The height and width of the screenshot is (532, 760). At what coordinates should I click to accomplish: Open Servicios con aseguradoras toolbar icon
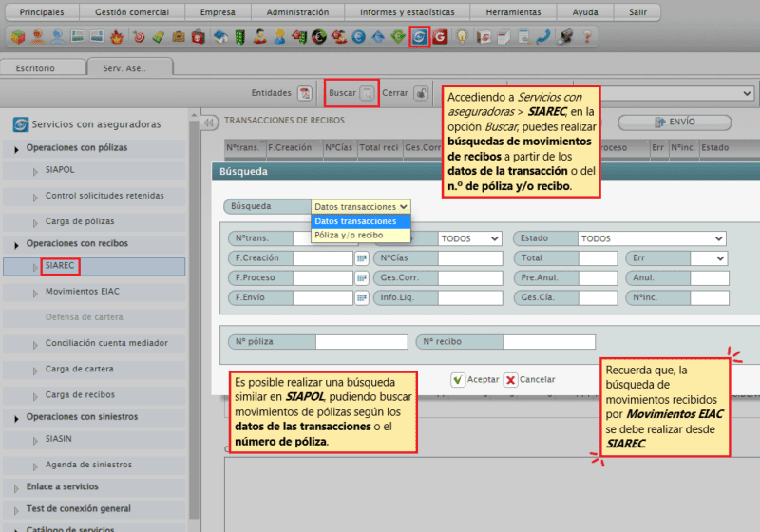coord(420,37)
